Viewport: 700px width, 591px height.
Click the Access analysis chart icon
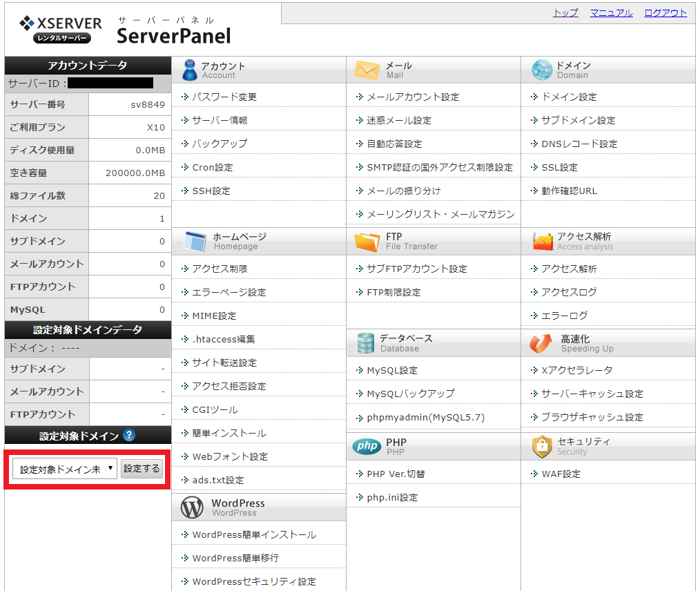(x=543, y=241)
